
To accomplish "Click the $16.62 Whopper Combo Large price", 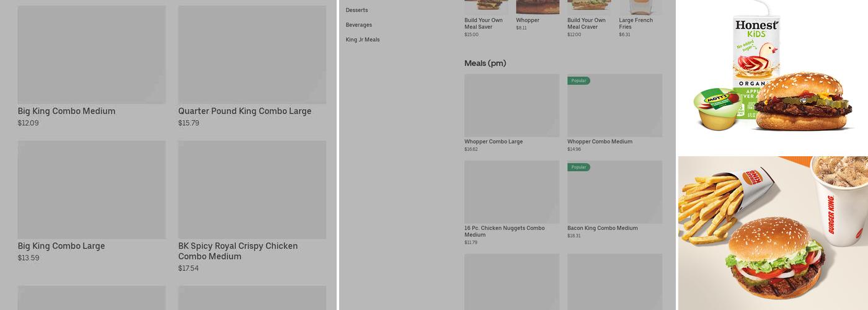I will [x=471, y=149].
